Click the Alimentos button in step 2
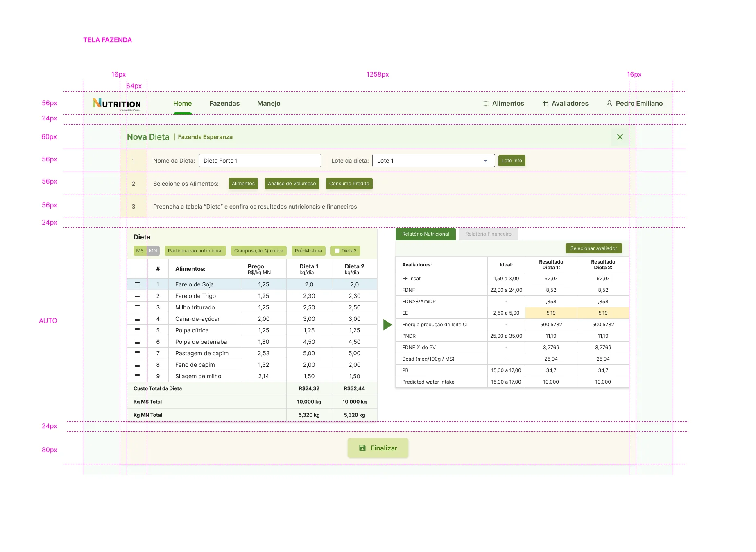 (243, 184)
